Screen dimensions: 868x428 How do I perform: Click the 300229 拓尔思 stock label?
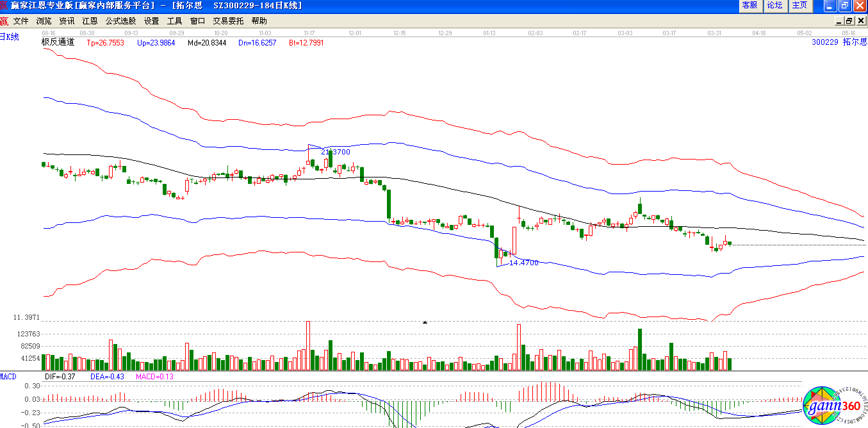click(x=839, y=42)
